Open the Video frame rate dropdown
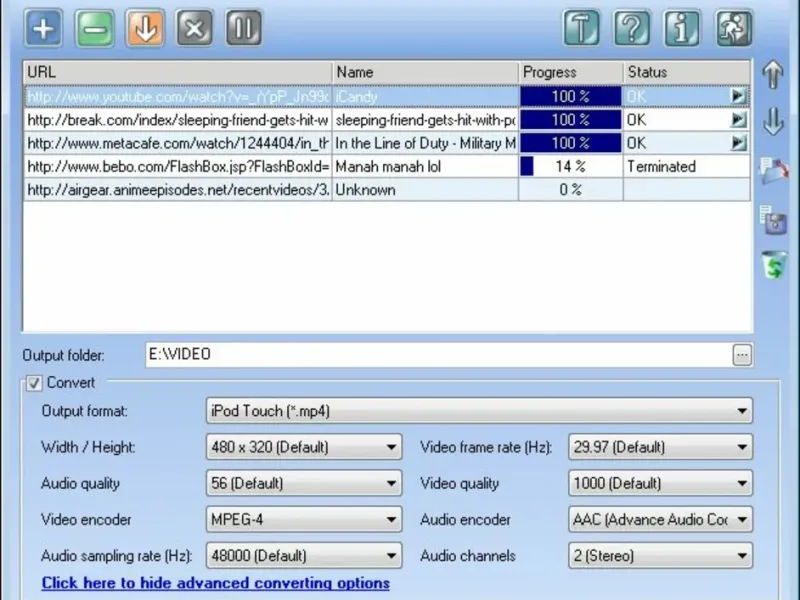The image size is (800, 600). pos(660,447)
